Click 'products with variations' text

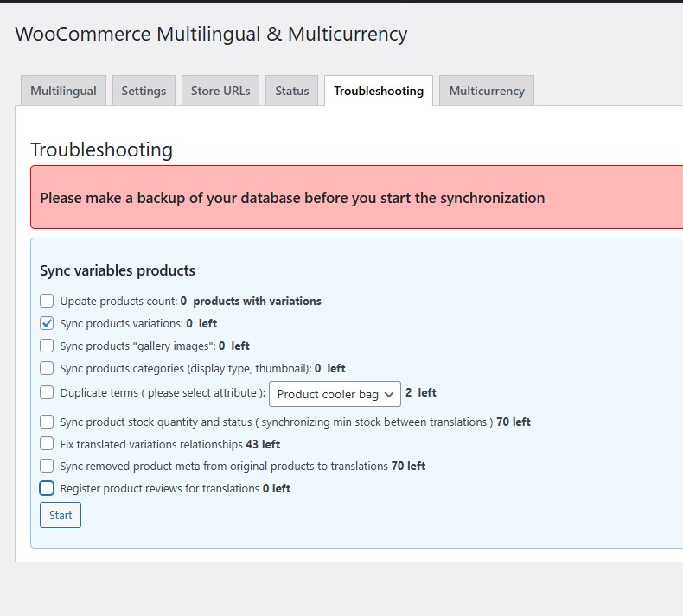coord(257,301)
